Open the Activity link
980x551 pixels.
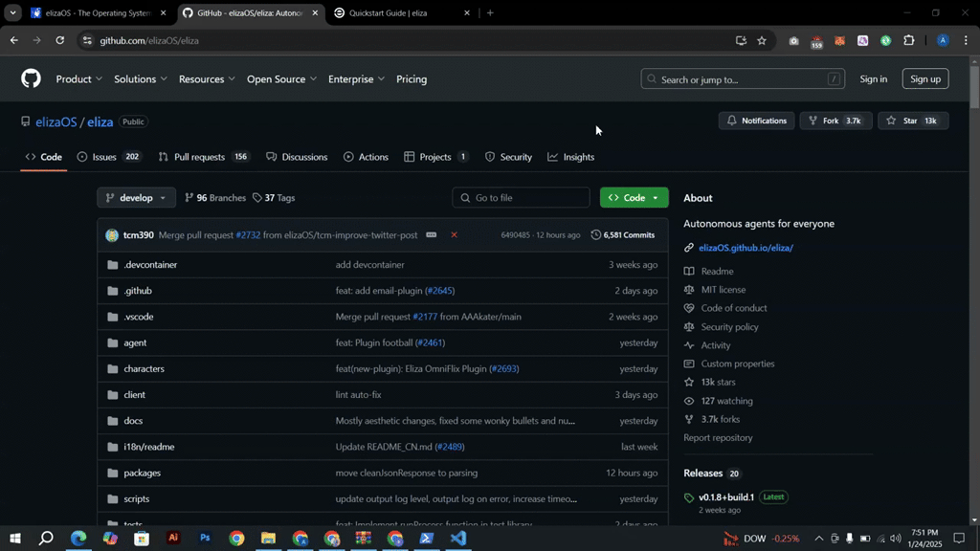click(x=716, y=344)
